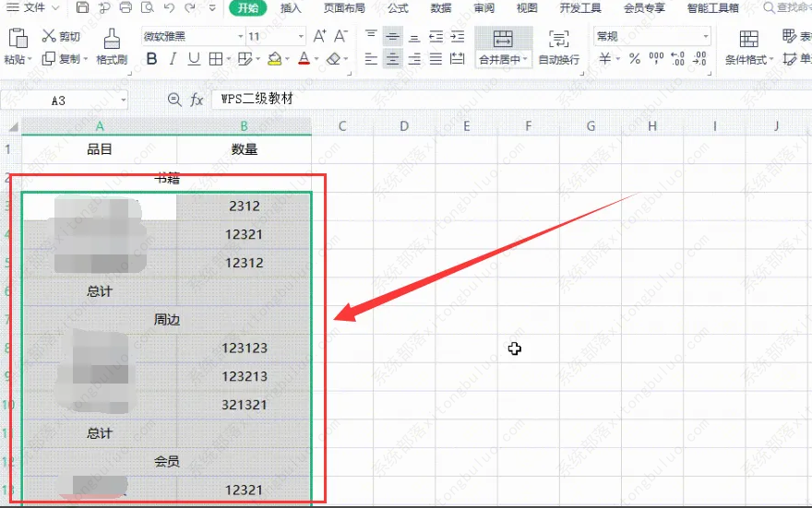Click the Cut (剪切) button
Screen dimensions: 812x508
(x=61, y=36)
